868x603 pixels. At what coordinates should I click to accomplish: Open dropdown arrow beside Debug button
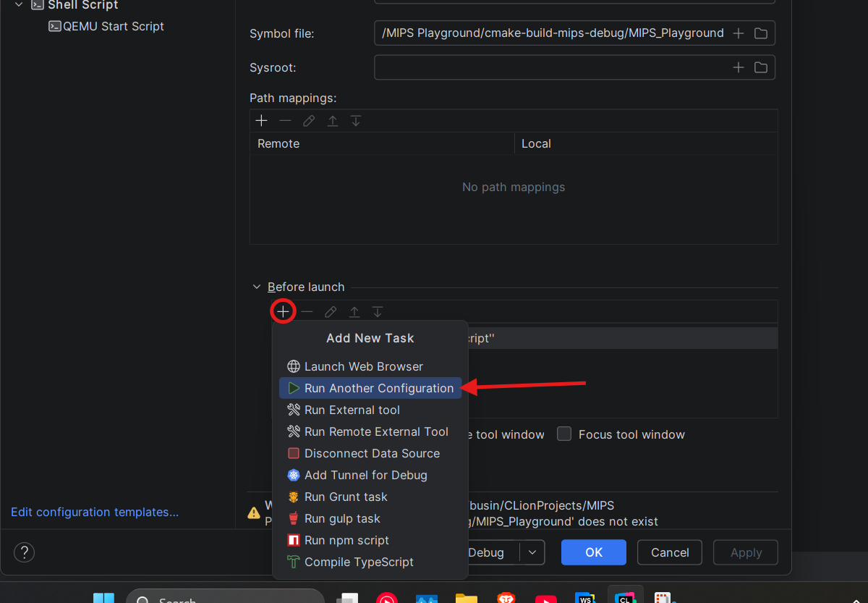tap(532, 552)
